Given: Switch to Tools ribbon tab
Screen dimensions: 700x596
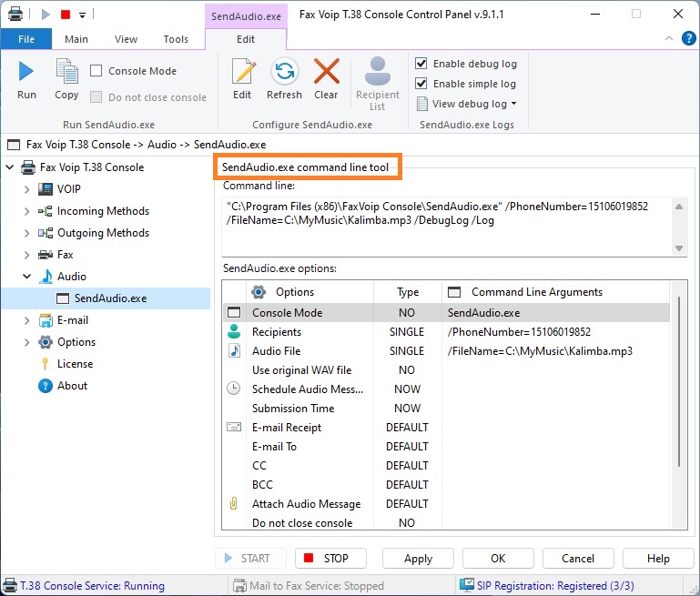Looking at the screenshot, I should (176, 39).
